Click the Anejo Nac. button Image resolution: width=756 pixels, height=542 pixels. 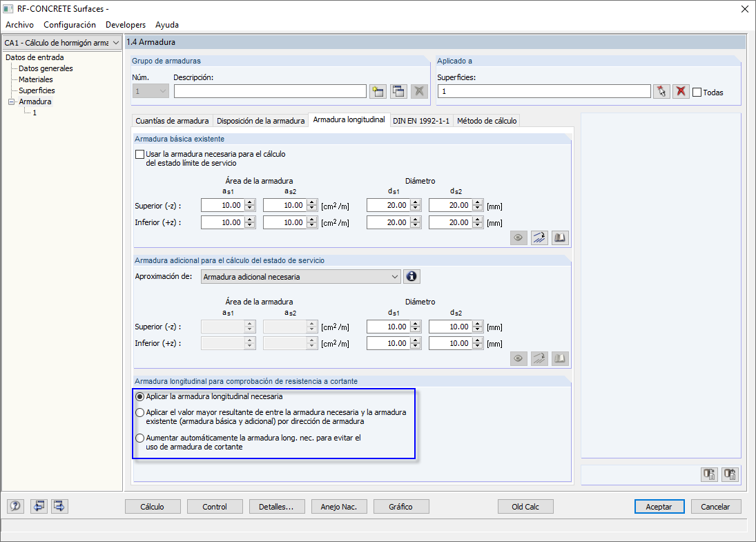(339, 507)
